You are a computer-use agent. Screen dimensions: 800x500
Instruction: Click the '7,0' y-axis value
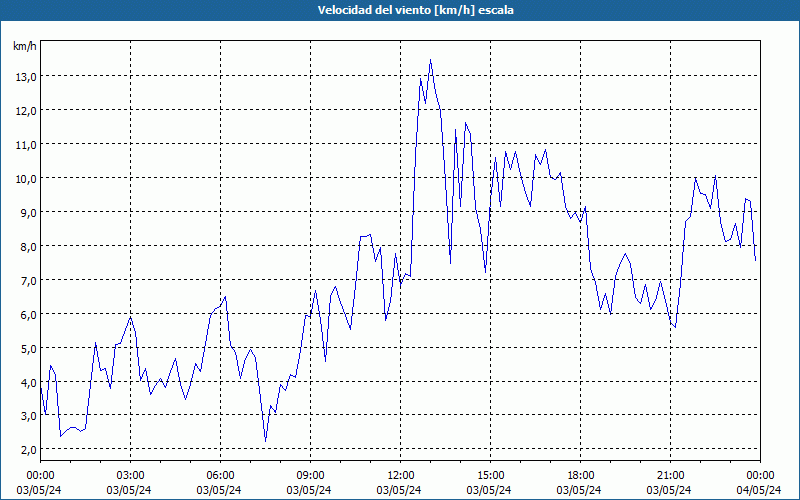(29, 281)
